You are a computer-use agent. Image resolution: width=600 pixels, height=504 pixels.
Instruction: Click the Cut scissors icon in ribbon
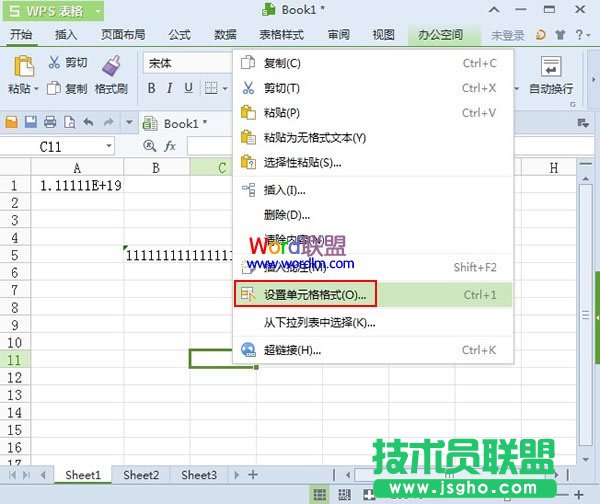54,62
